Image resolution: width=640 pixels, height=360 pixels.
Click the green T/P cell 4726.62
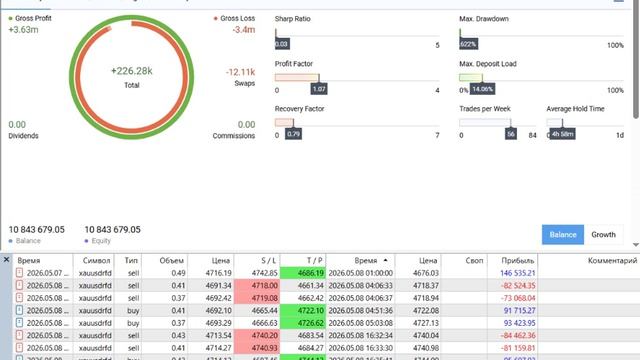point(303,323)
